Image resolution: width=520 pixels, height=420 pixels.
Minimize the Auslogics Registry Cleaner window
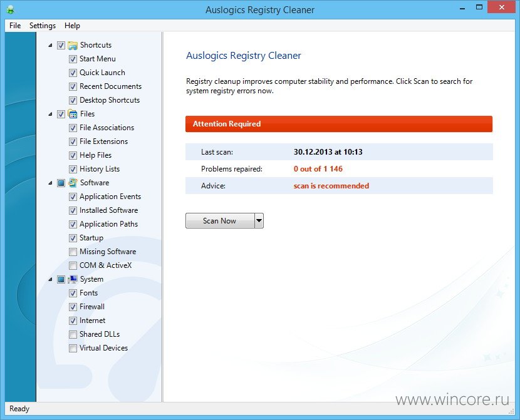[x=462, y=8]
